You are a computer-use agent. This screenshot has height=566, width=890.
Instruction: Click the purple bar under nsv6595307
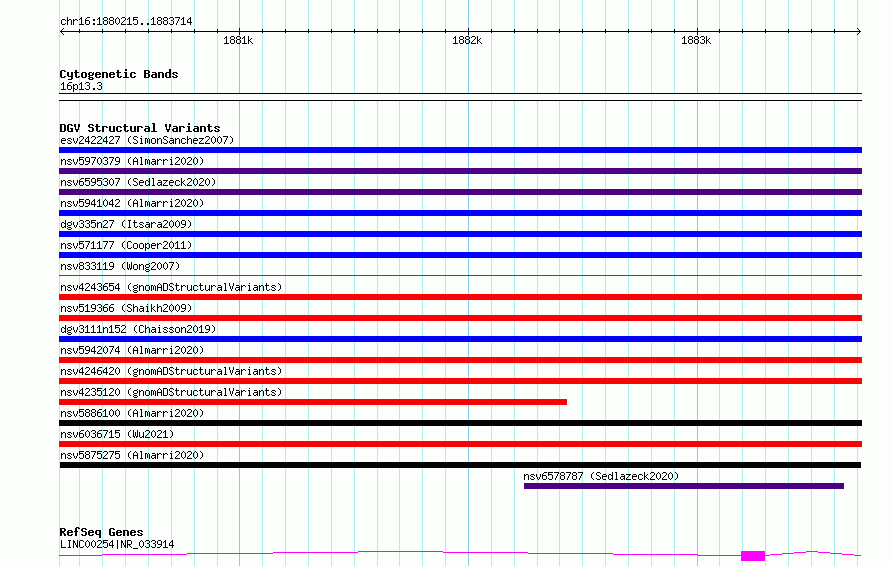point(460,192)
